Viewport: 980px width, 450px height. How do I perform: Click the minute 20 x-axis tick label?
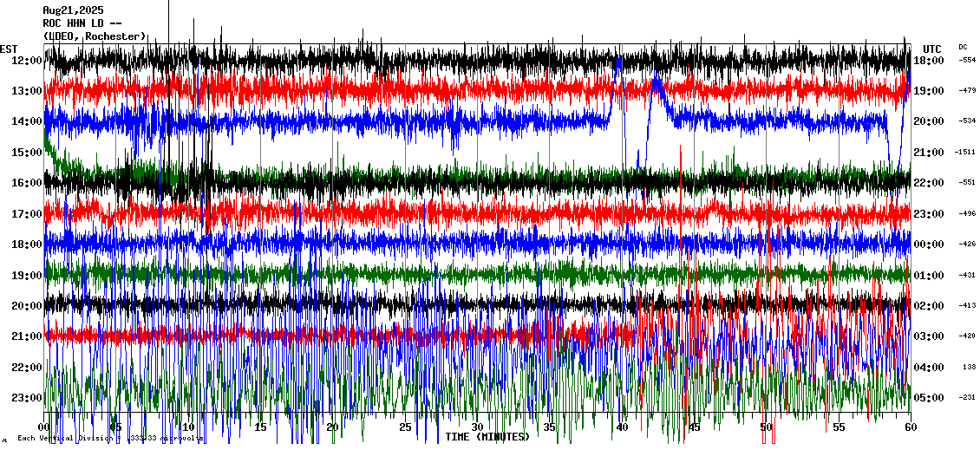click(x=332, y=427)
